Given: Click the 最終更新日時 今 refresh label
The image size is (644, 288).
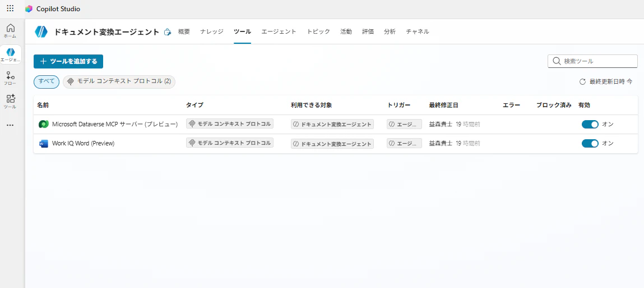Looking at the screenshot, I should 611,82.
